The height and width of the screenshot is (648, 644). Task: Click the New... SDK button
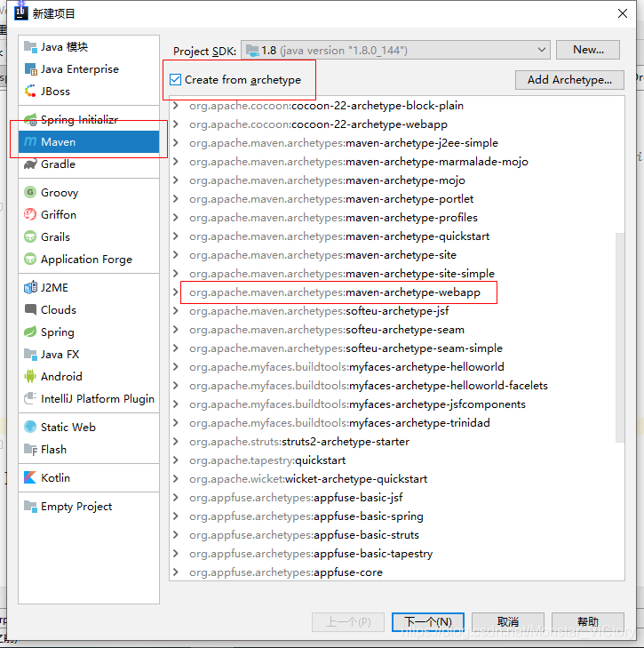(587, 50)
